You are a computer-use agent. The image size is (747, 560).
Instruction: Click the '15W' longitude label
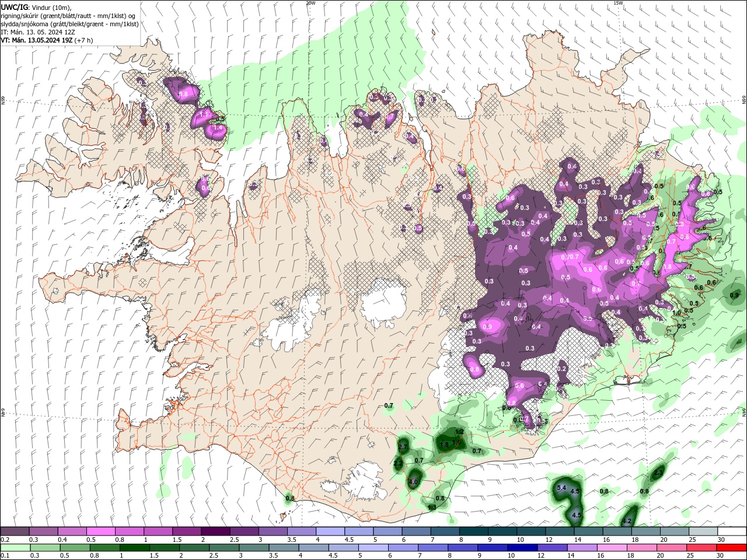[x=618, y=3]
